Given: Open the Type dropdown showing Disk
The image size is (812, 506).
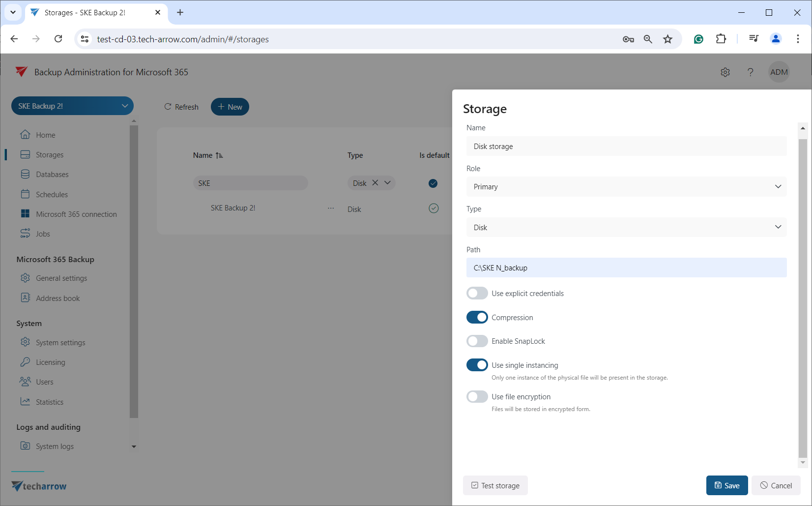Looking at the screenshot, I should click(626, 228).
